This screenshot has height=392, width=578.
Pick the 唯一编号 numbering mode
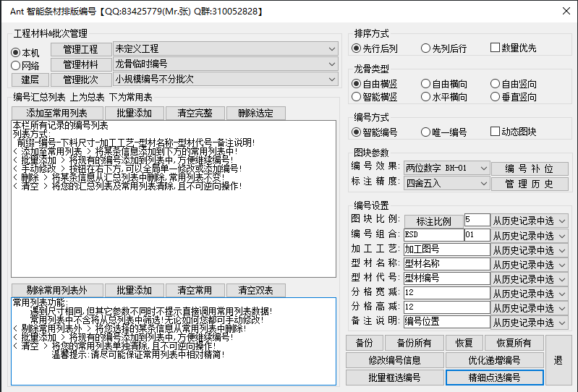click(x=426, y=132)
